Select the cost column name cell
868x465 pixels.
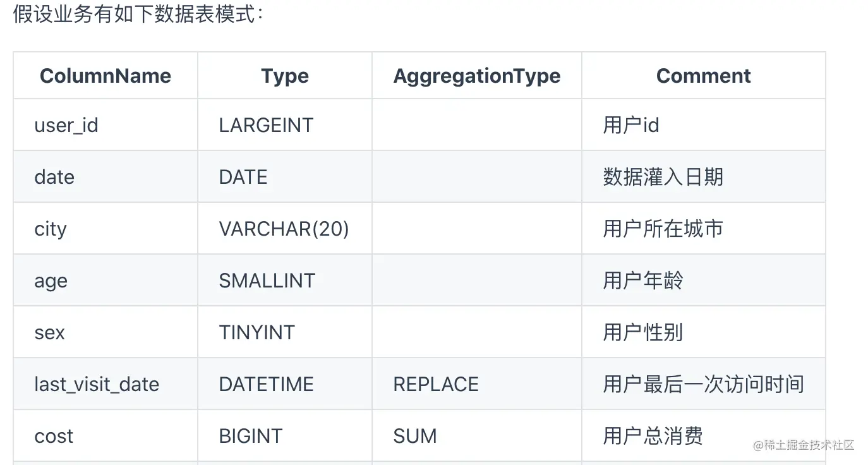(x=105, y=436)
